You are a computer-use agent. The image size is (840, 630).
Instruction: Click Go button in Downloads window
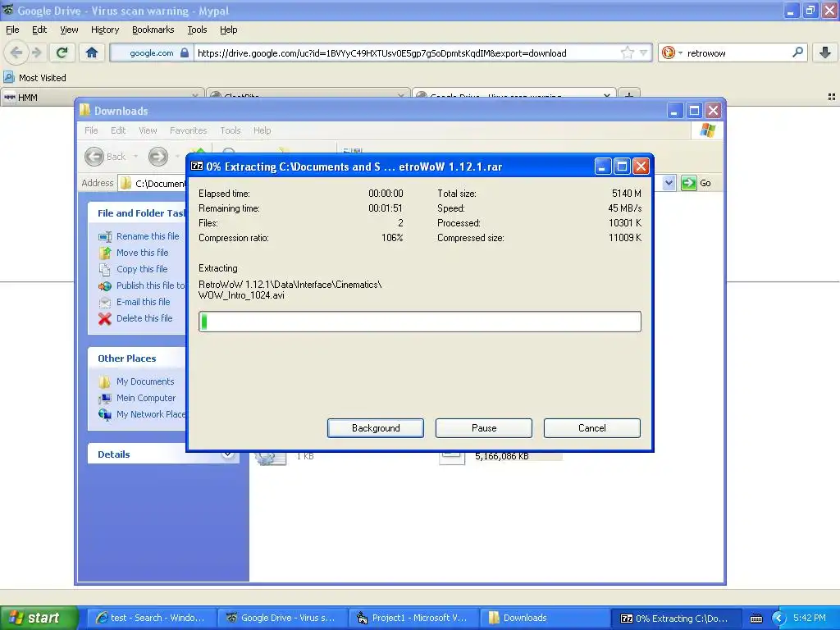point(696,183)
